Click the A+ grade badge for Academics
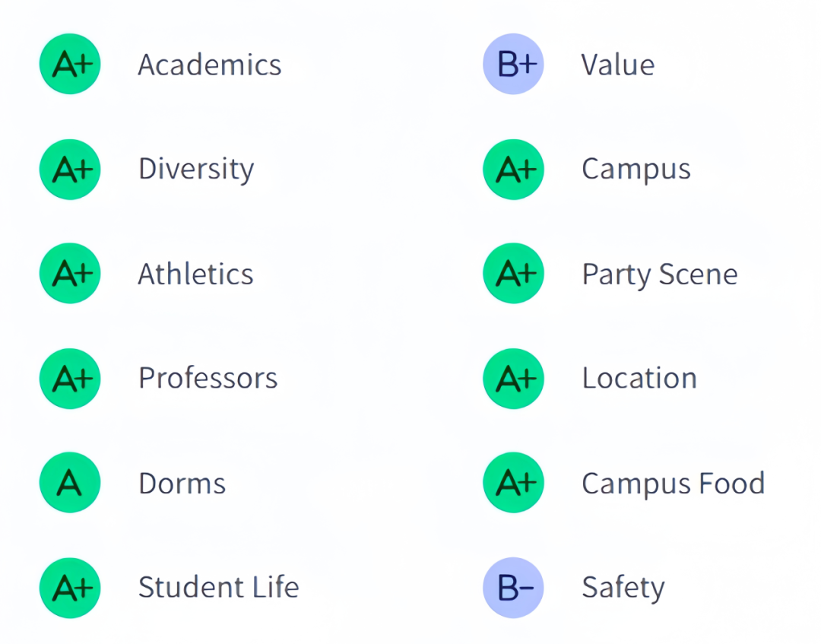This screenshot has height=644, width=821. point(70,64)
